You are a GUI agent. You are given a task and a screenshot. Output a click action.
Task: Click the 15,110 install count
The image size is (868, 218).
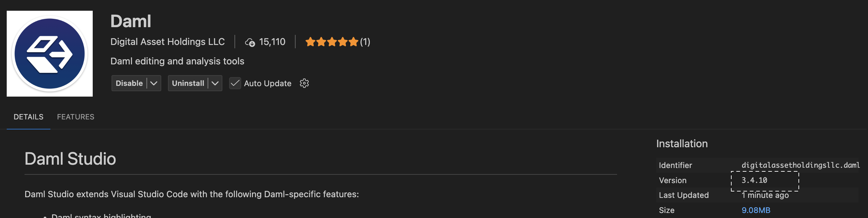point(272,42)
